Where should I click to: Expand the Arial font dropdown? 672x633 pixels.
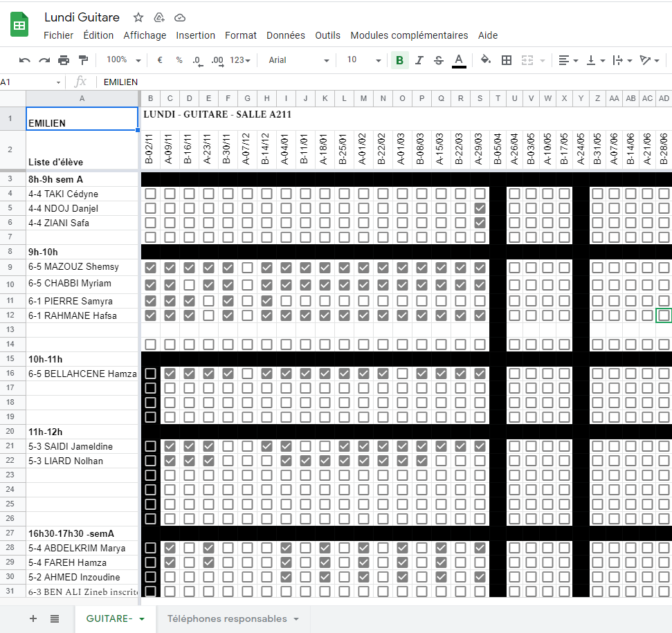point(298,60)
